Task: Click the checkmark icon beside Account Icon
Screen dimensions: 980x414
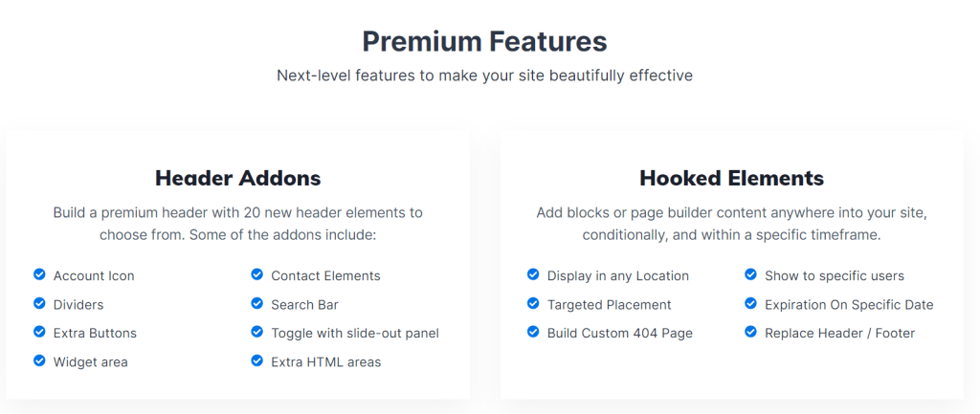Action: click(x=39, y=274)
